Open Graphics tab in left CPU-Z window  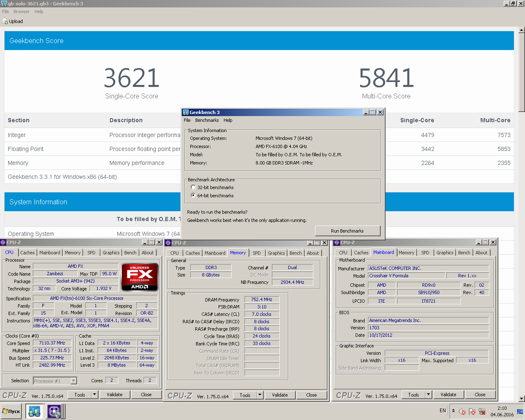click(111, 253)
